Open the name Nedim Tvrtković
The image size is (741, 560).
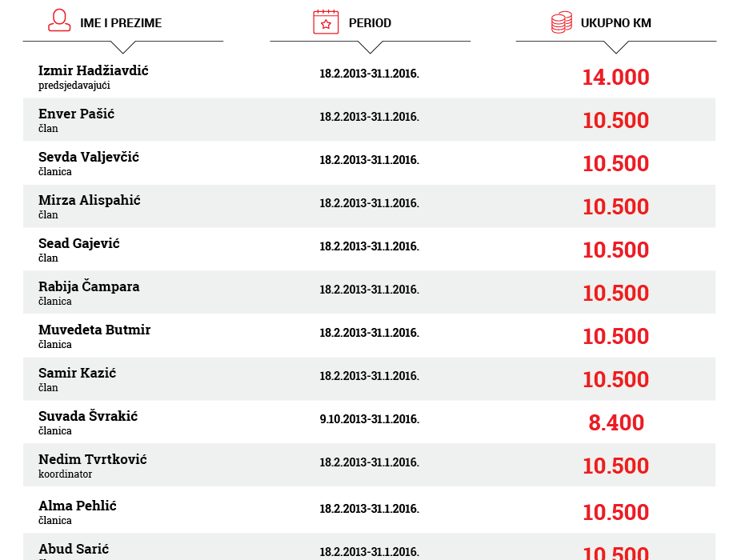(x=93, y=459)
